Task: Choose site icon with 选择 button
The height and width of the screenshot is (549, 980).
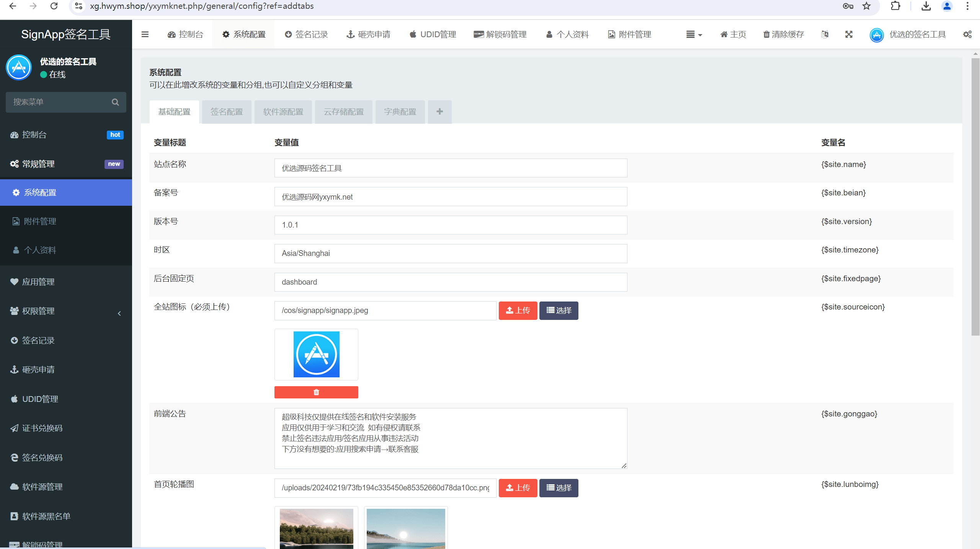Action: [559, 310]
